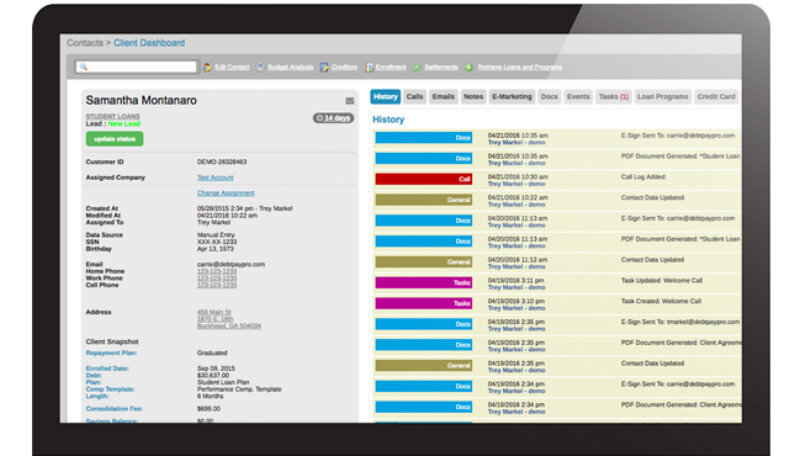Image resolution: width=800 pixels, height=456 pixels.
Task: Select the Tasks (1) tab
Action: 613,97
